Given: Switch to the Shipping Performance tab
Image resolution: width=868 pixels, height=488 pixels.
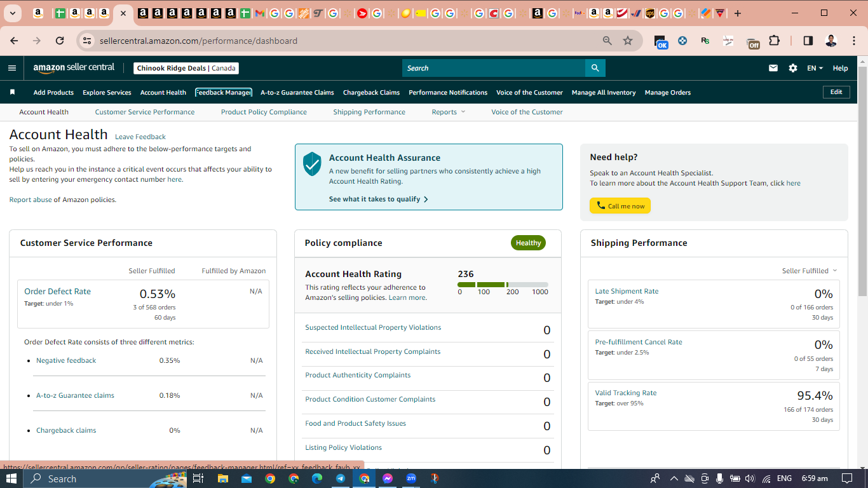Looking at the screenshot, I should pos(369,112).
